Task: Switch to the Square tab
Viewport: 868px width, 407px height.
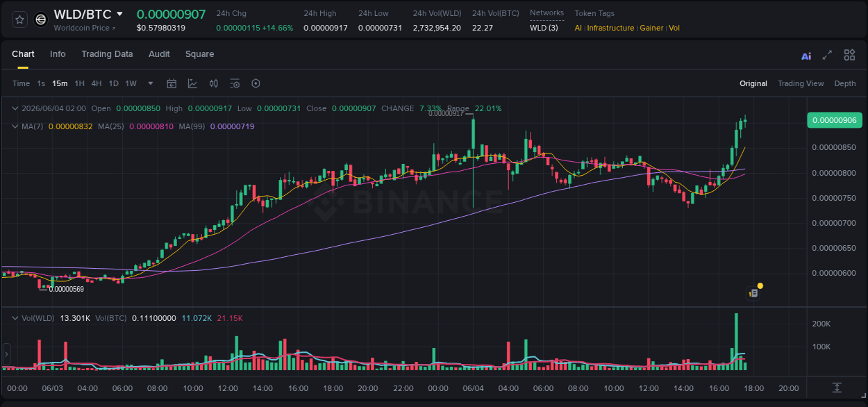Action: click(x=199, y=54)
